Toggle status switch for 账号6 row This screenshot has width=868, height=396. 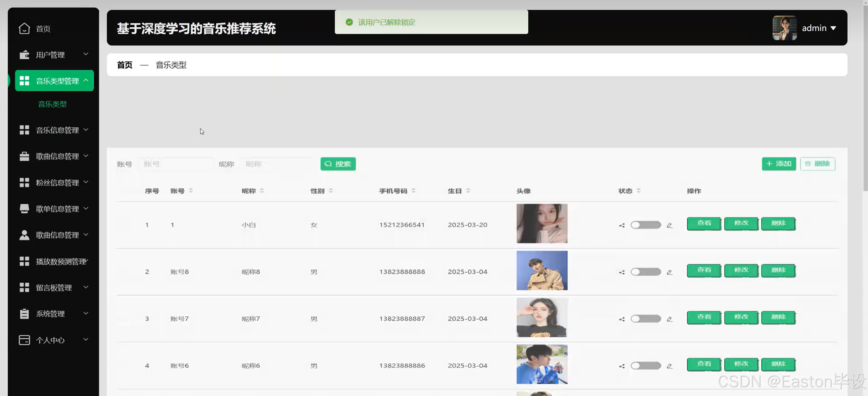646,366
